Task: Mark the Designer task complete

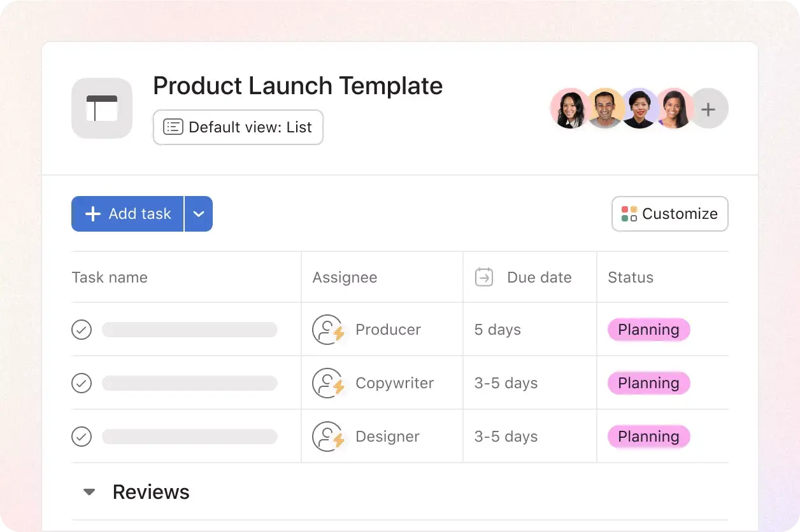Action: point(82,437)
